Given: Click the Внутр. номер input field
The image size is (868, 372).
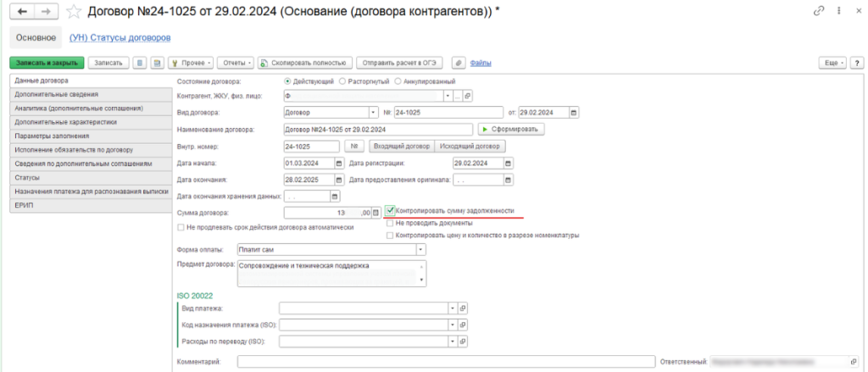Looking at the screenshot, I should click(x=311, y=146).
